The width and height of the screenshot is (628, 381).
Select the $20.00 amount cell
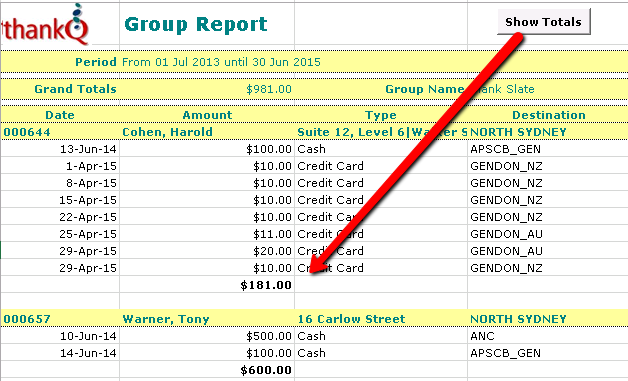[272, 251]
